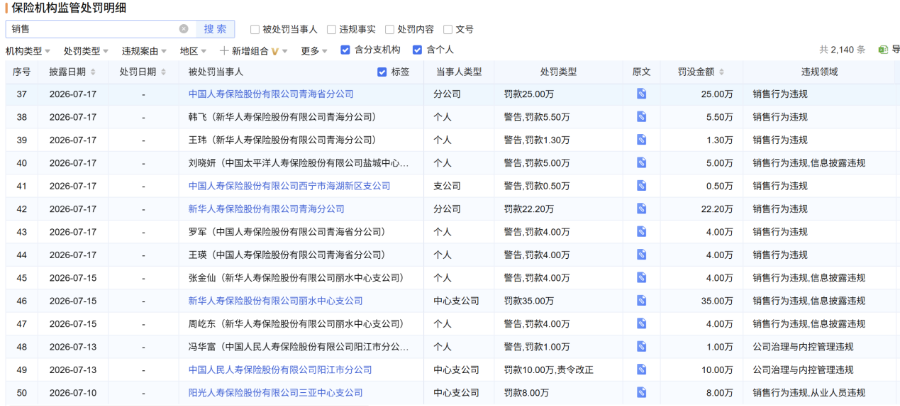Open original document for 刘晓妍 row
This screenshot has height=406, width=900.
tap(641, 163)
